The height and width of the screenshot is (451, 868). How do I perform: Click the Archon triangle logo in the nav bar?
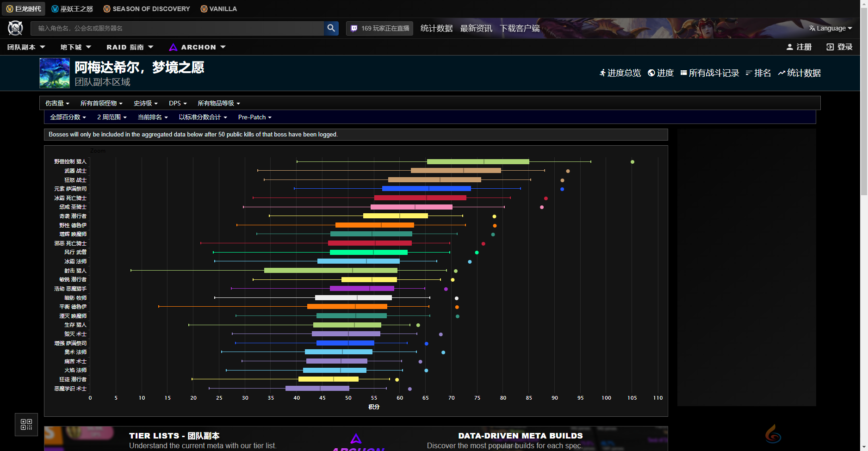tap(173, 47)
